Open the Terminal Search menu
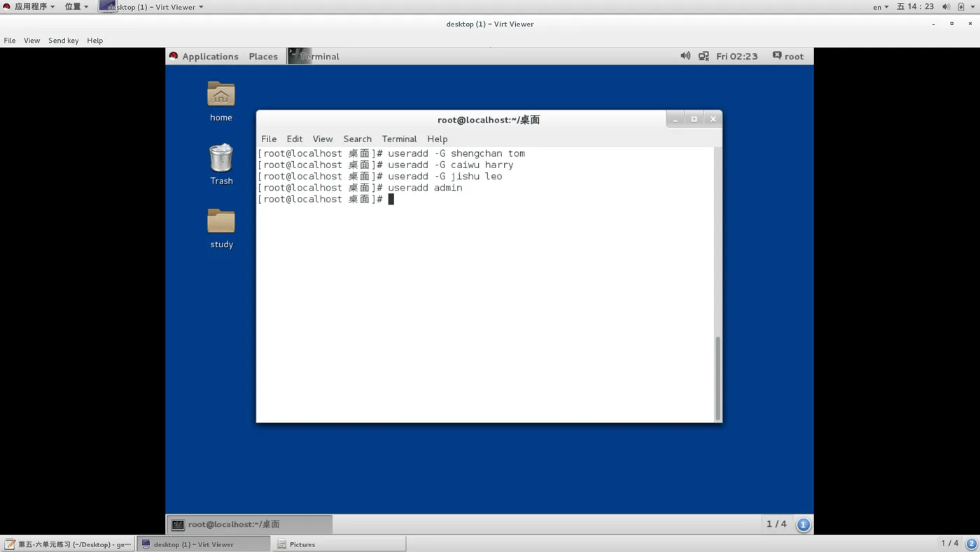This screenshot has height=552, width=980. coord(357,139)
